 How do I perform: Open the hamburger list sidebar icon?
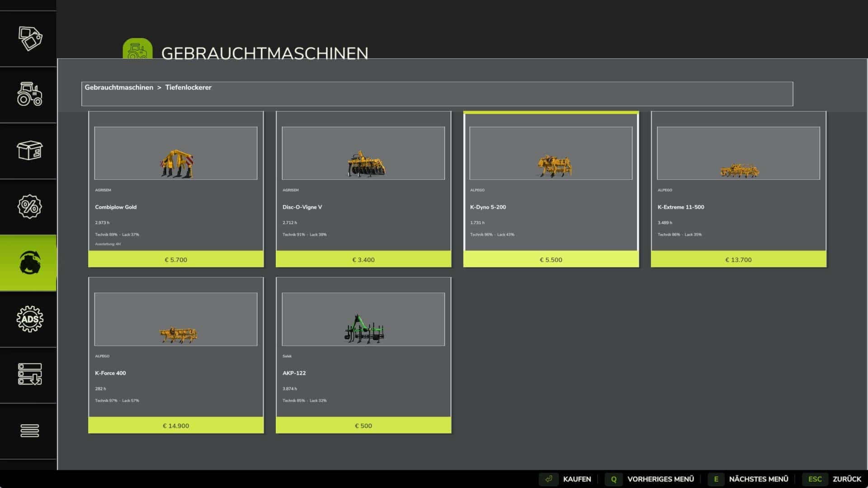[x=30, y=431]
